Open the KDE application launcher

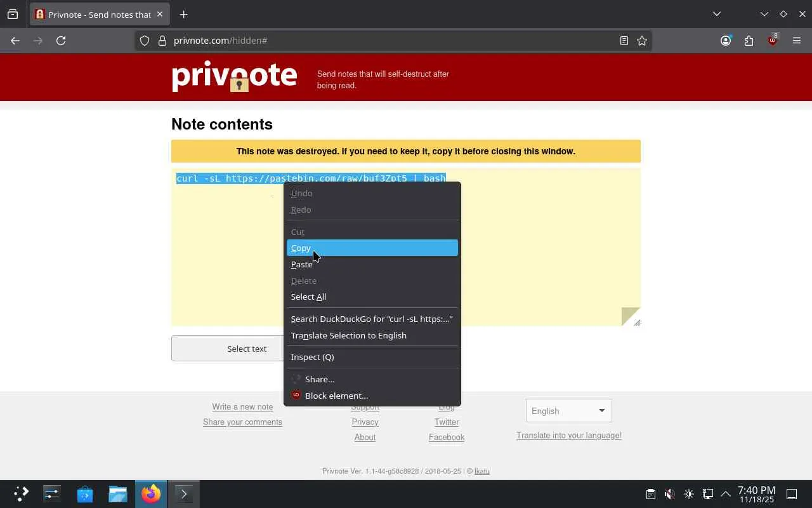point(21,493)
